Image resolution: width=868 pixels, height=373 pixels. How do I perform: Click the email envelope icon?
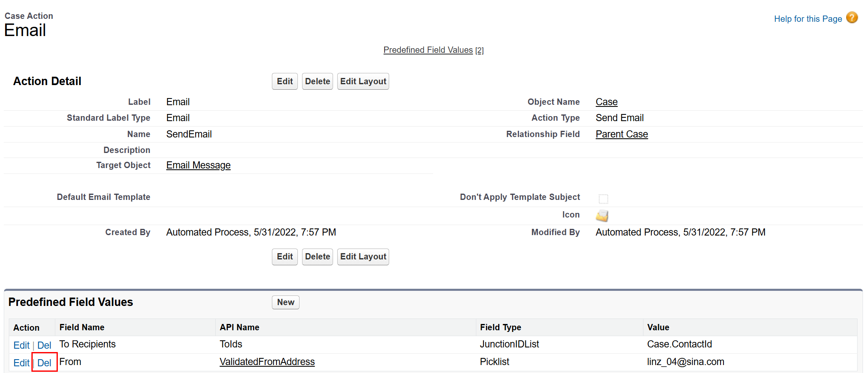[x=602, y=215]
